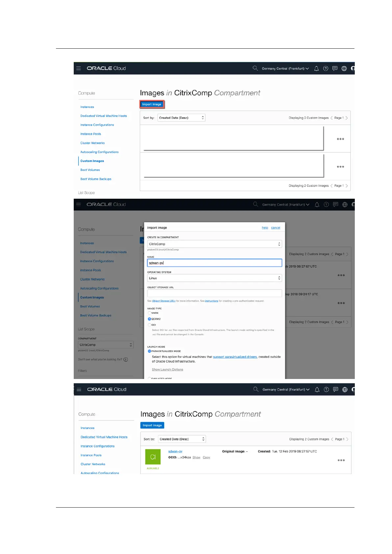This screenshot has width=392, height=554.
Task: Click the dimmed chat icon behind the Import Image dialog
Action: pyautogui.click(x=335, y=205)
